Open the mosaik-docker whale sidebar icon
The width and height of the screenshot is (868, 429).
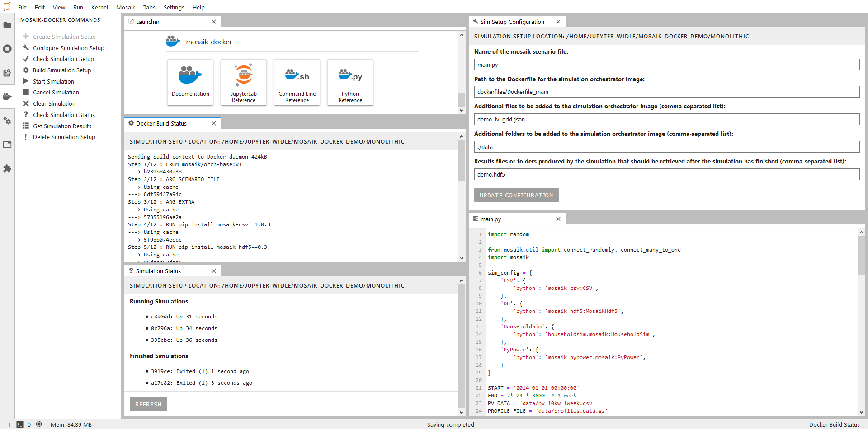[7, 97]
